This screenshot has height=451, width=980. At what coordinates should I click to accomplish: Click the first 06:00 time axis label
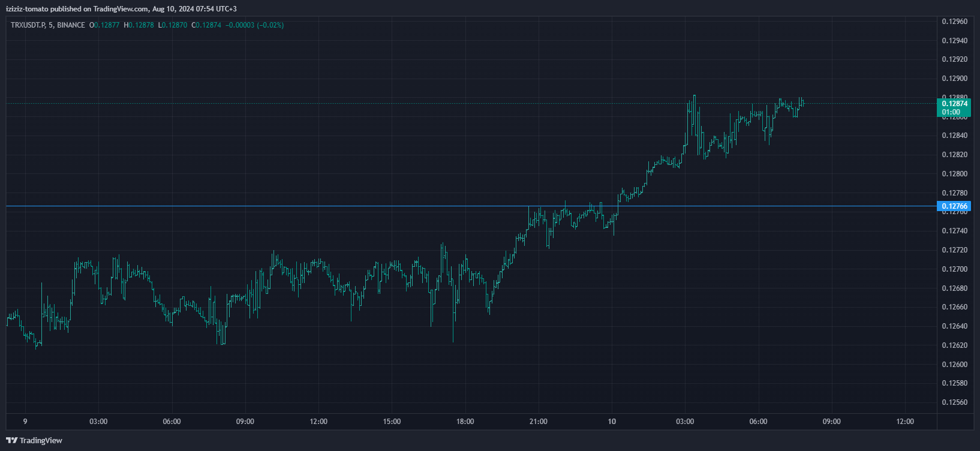tap(172, 422)
